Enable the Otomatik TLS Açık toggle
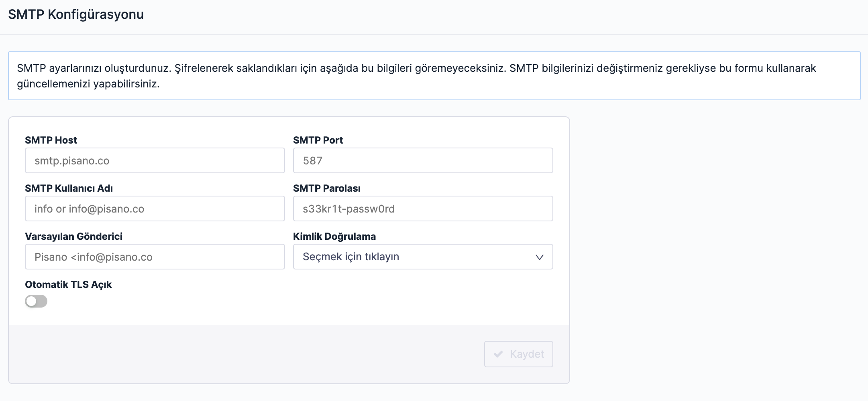This screenshot has width=868, height=401. [36, 301]
